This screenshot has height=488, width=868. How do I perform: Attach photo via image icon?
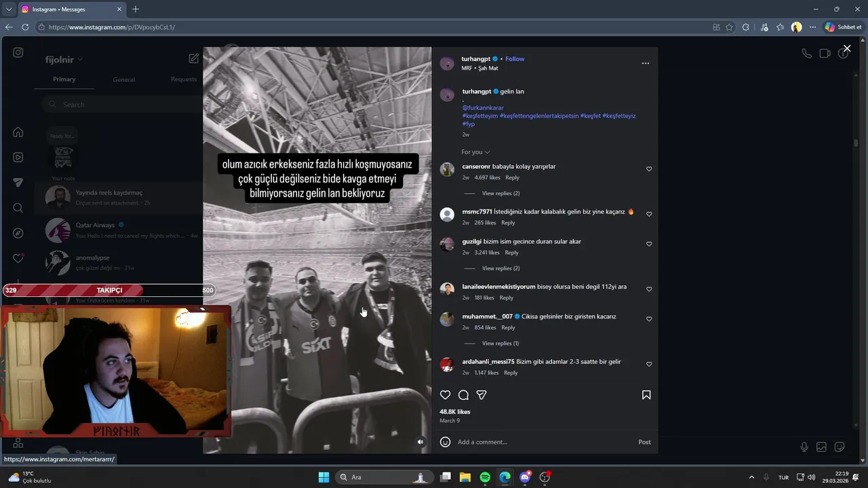pyautogui.click(x=821, y=447)
